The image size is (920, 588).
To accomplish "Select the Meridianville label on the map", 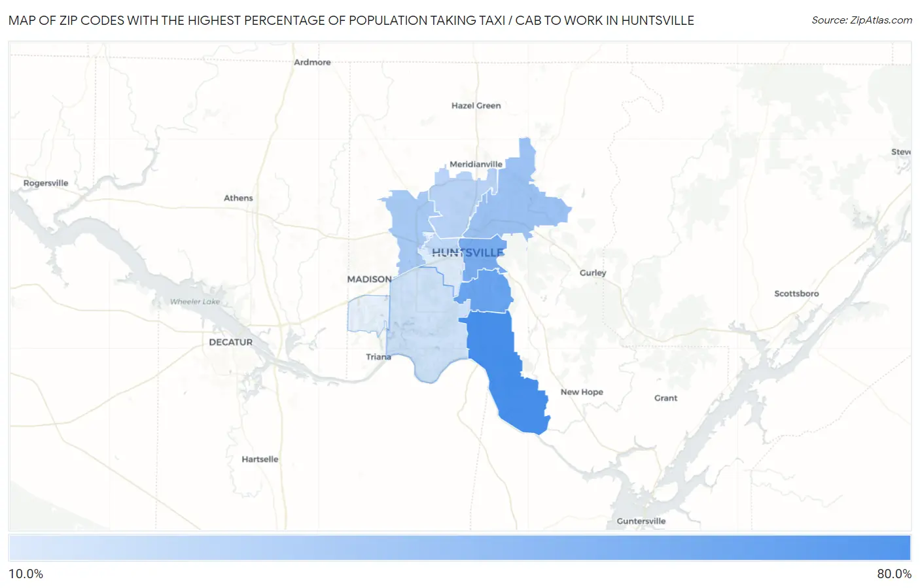I will (x=476, y=164).
